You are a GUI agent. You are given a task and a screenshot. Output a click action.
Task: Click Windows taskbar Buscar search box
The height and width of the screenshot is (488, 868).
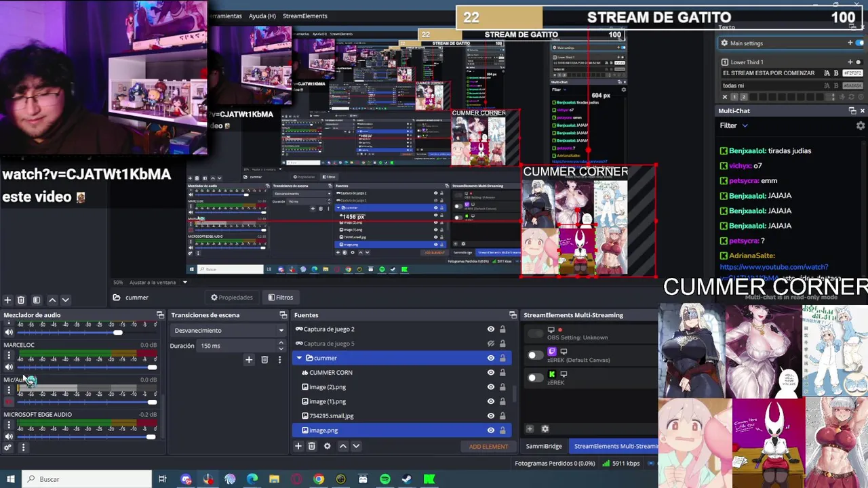(x=87, y=479)
